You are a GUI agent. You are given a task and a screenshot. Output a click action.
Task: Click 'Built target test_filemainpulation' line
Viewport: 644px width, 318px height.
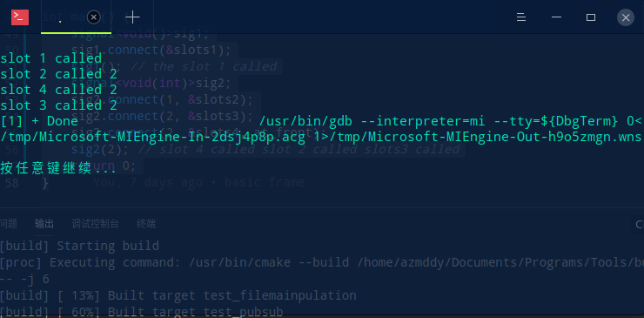click(178, 295)
